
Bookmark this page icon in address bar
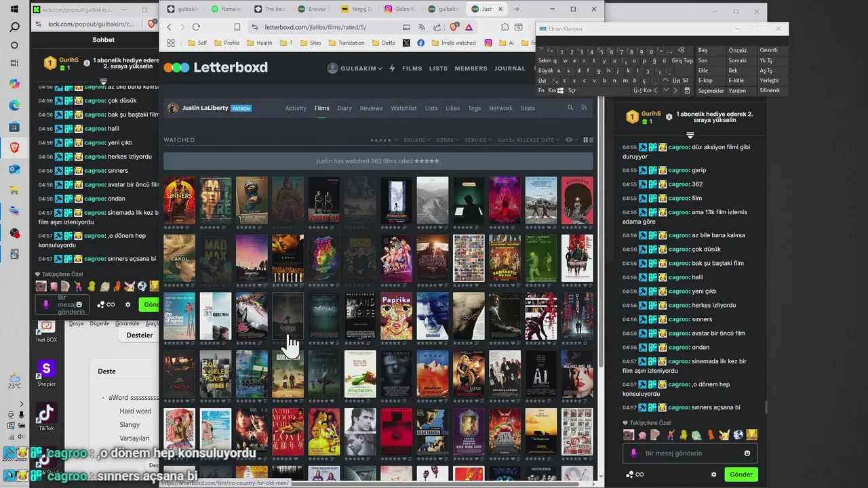click(x=237, y=27)
